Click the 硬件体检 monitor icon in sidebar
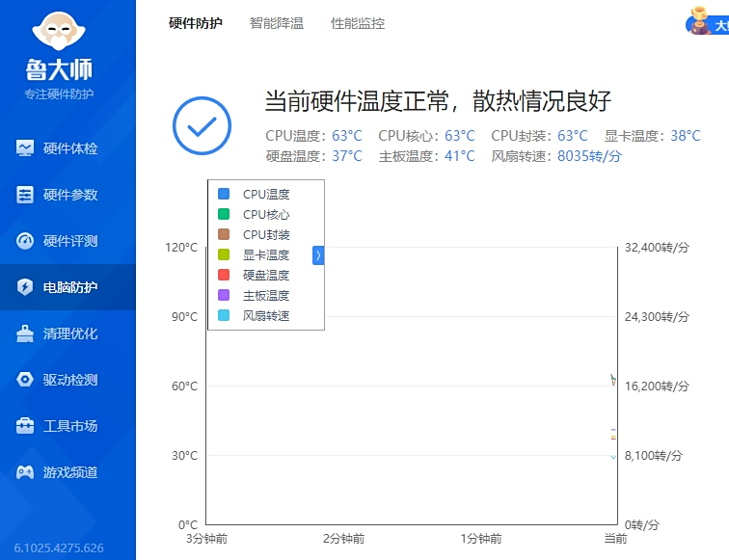 click(x=25, y=148)
